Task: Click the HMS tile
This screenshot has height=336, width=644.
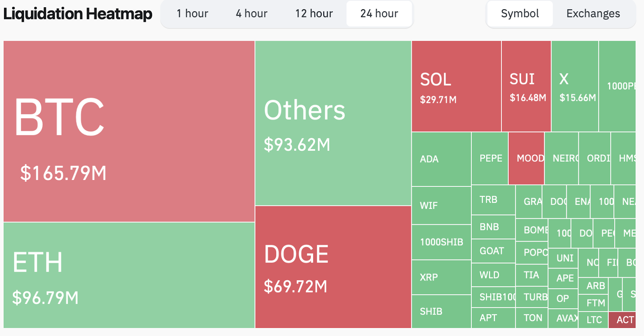Action: pyautogui.click(x=623, y=158)
